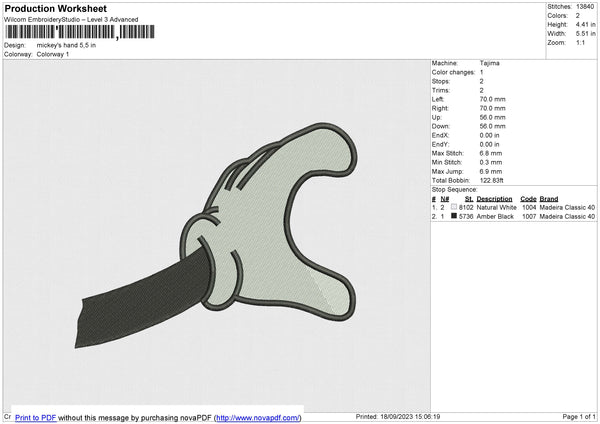Select the 'Trims:' label
Image resolution: width=600 pixels, height=424 pixels.
[440, 90]
